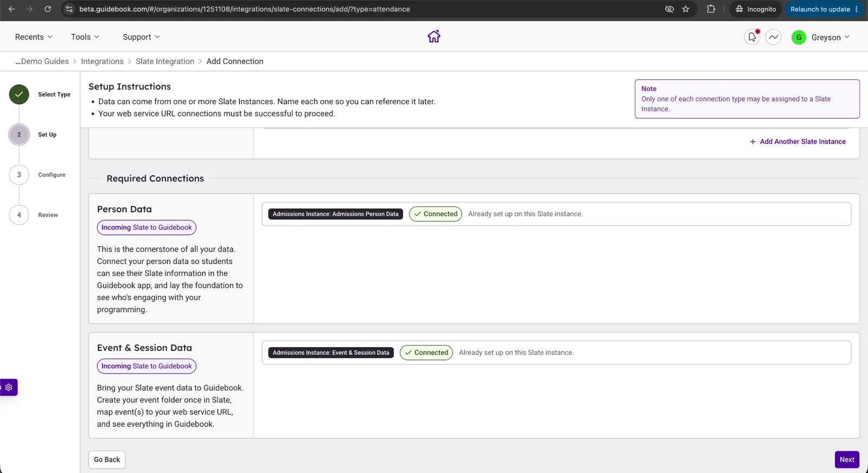Click the step 3 Configure circle

pyautogui.click(x=19, y=175)
